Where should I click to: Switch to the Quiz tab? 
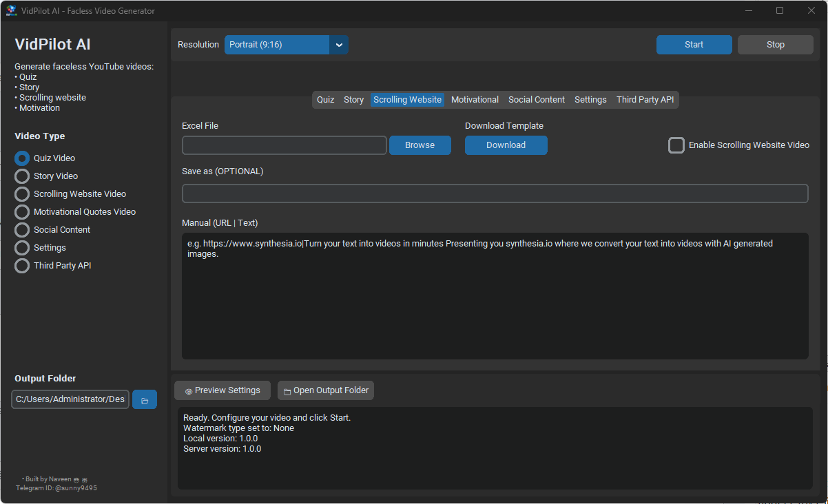325,99
